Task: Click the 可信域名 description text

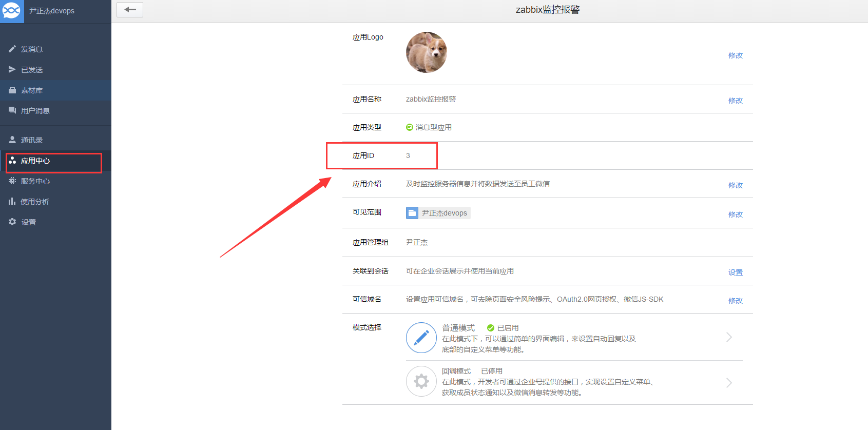Action: coord(534,299)
